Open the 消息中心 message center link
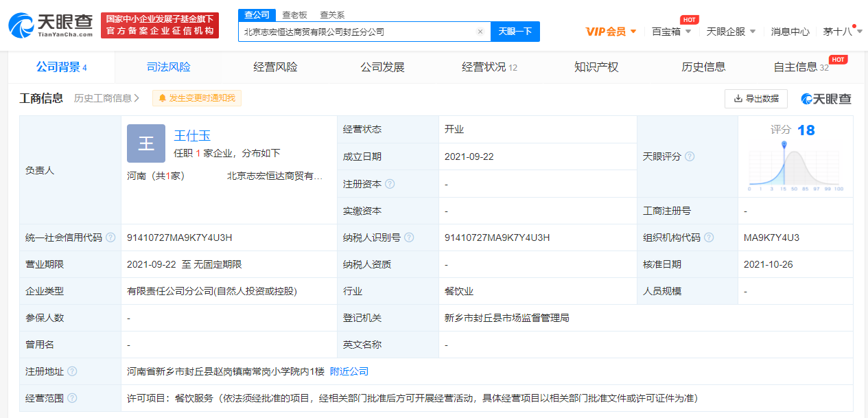 (x=790, y=32)
